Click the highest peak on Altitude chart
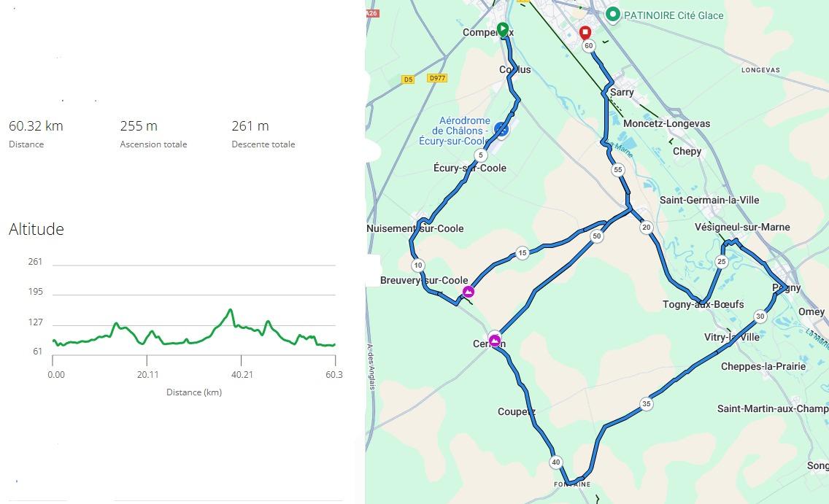The width and height of the screenshot is (829, 504). click(x=231, y=310)
